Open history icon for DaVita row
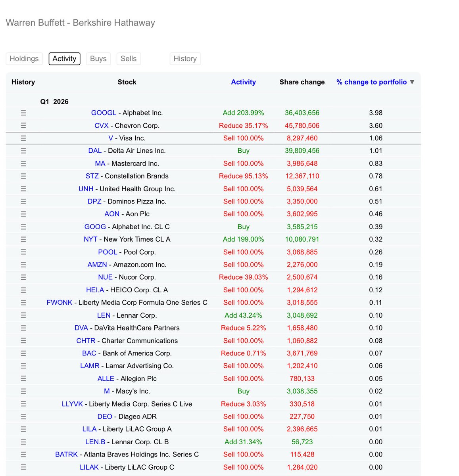The width and height of the screenshot is (459, 476). 23,328
